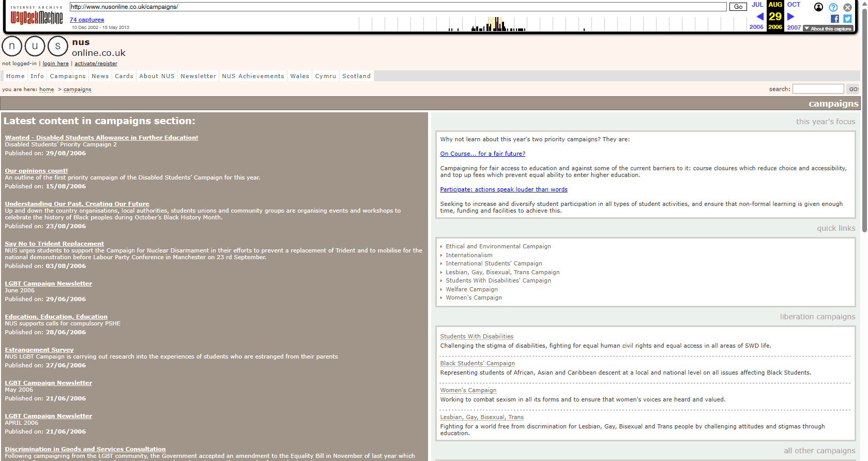Share capture via Facebook icon
Image resolution: width=868 pixels, height=461 pixels.
(x=834, y=19)
